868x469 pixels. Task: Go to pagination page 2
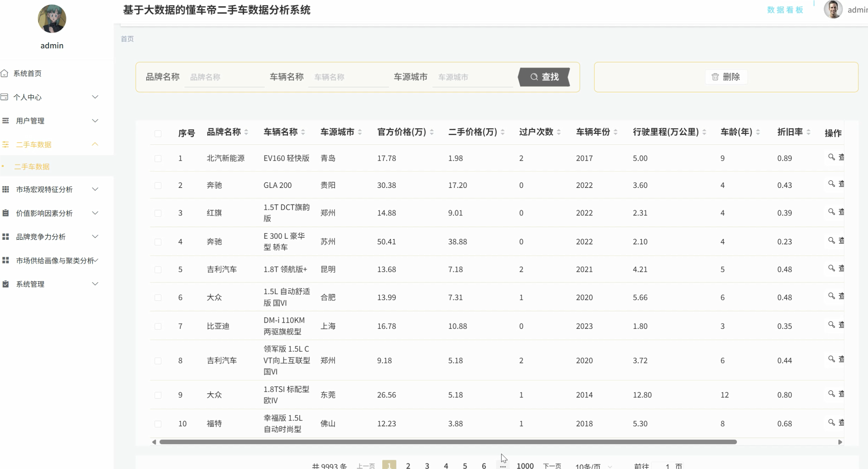tap(408, 466)
